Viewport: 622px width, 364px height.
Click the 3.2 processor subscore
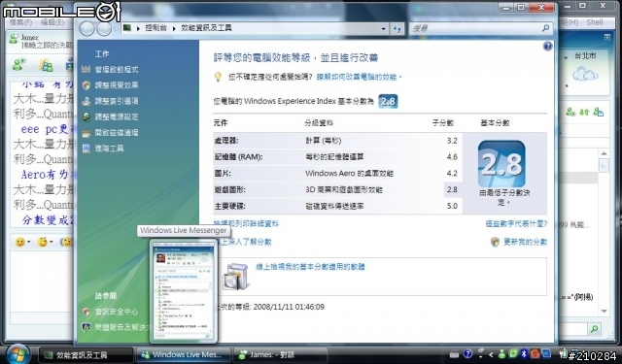click(x=452, y=141)
